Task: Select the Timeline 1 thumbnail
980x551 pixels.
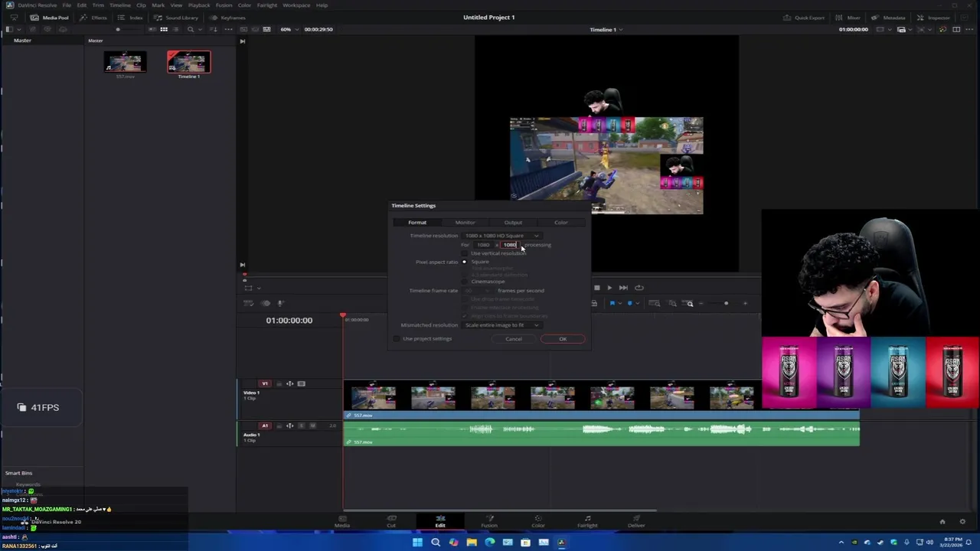Action: coord(189,62)
